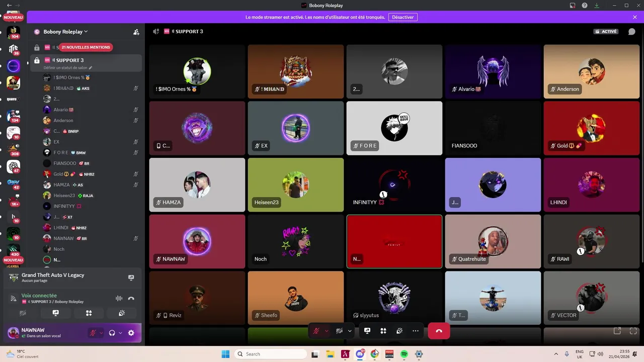Pop out the call into separate window
The height and width of the screenshot is (362, 644).
(x=617, y=331)
